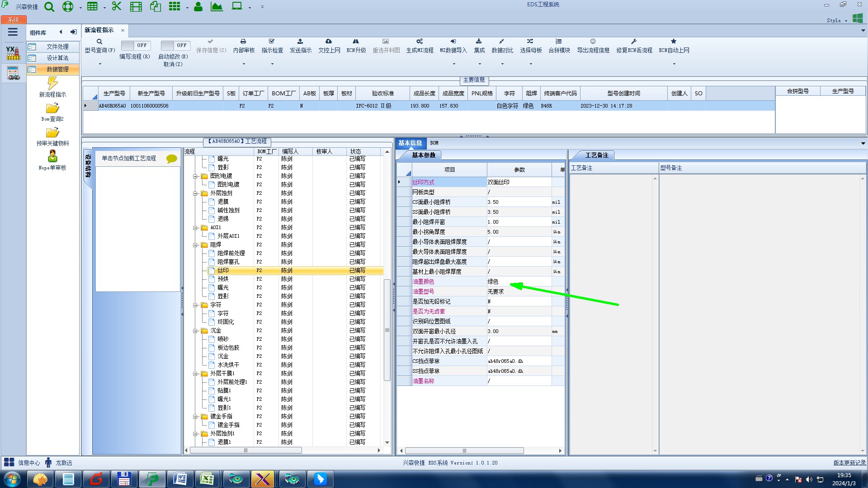Open dropdown arrow under MI数据导入
The height and width of the screenshot is (488, 868).
point(454,64)
